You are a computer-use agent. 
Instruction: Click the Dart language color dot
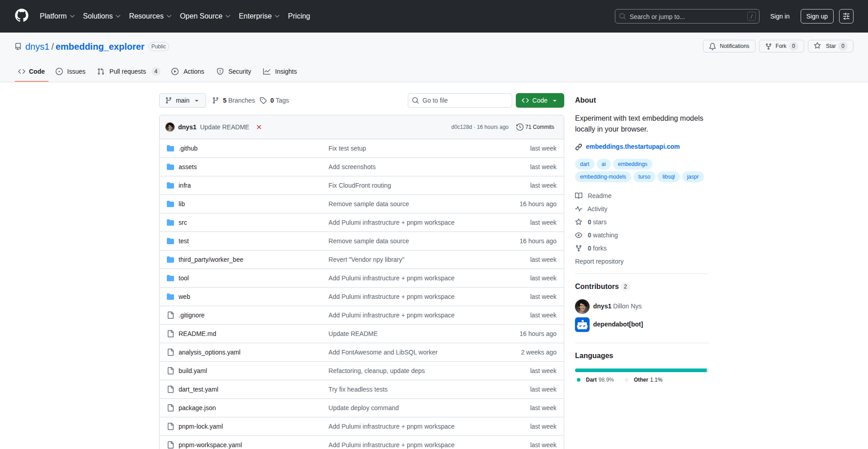pos(579,380)
